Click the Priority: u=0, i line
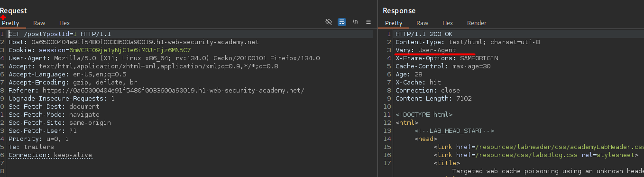 click(x=39, y=139)
